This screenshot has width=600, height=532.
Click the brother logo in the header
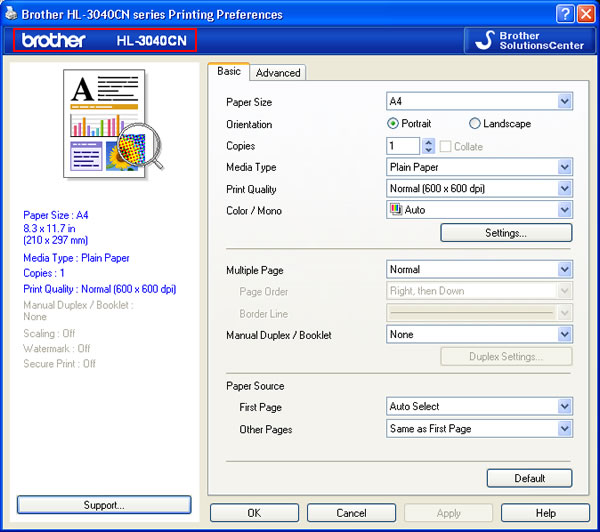pos(54,40)
